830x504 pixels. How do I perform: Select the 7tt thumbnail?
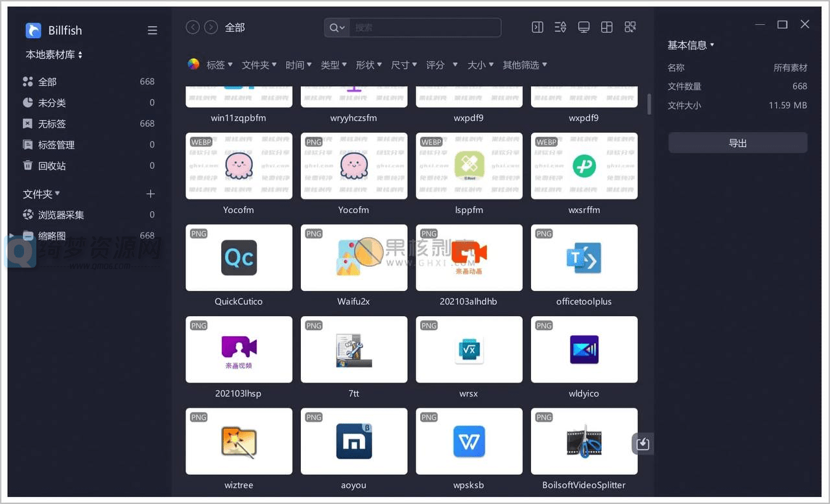353,350
